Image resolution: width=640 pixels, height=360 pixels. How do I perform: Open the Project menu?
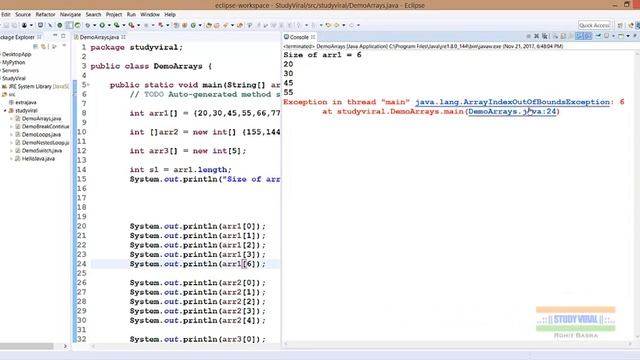coord(114,14)
